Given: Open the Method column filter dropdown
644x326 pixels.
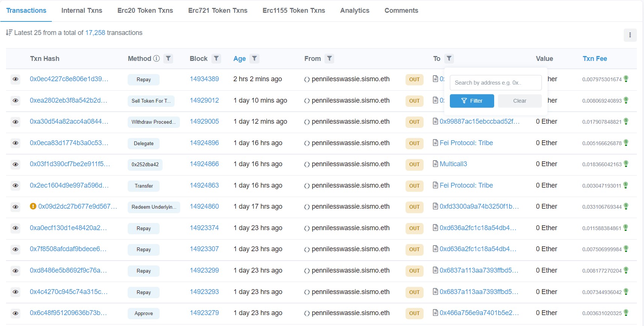Looking at the screenshot, I should coord(168,59).
